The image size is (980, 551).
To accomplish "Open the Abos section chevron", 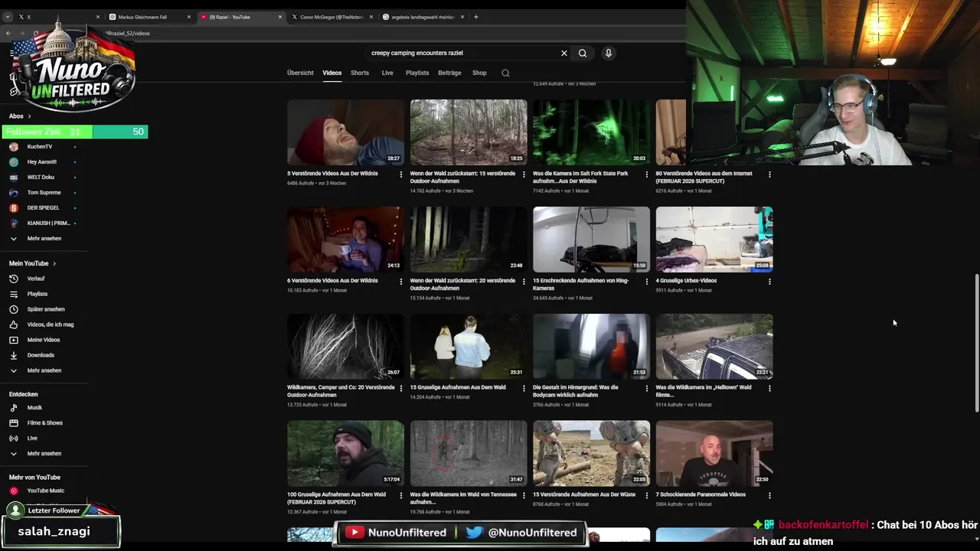I will tap(29, 116).
